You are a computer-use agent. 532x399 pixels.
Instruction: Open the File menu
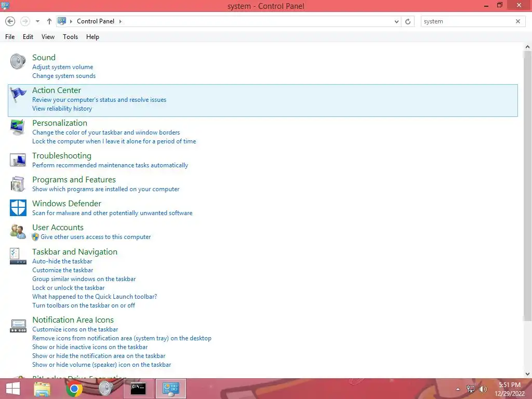pos(10,37)
